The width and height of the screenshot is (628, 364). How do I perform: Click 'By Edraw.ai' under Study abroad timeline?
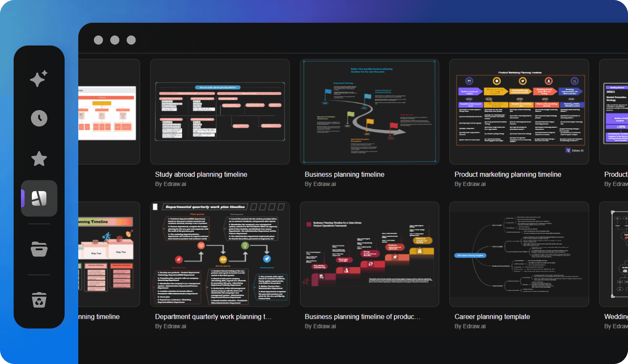tap(171, 184)
